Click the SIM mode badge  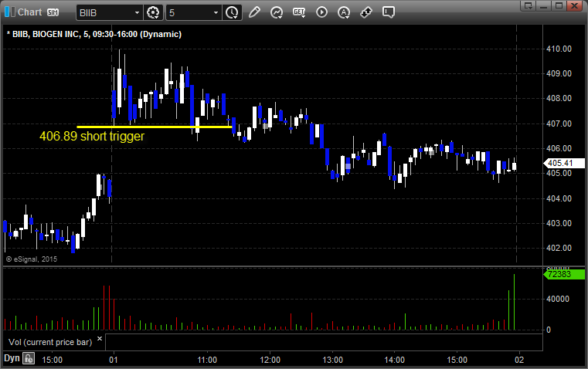[53, 12]
